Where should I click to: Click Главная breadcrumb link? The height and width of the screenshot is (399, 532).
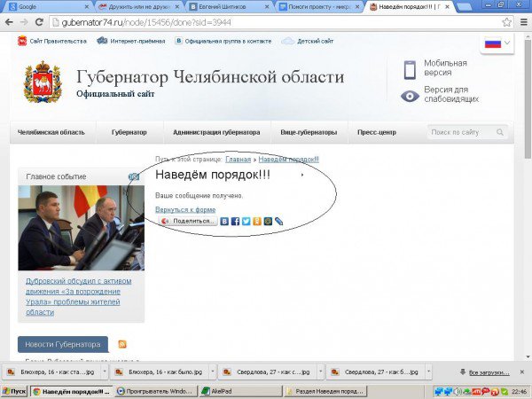(239, 159)
